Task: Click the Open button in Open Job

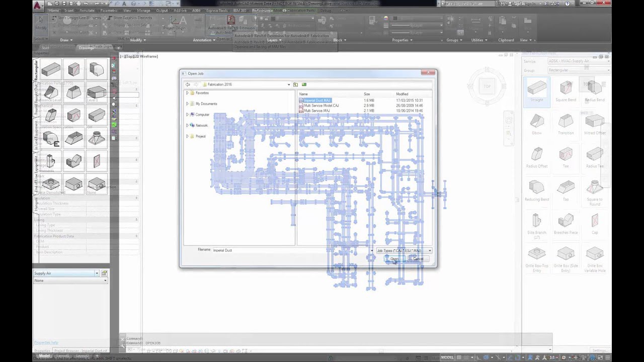Action: tap(394, 259)
